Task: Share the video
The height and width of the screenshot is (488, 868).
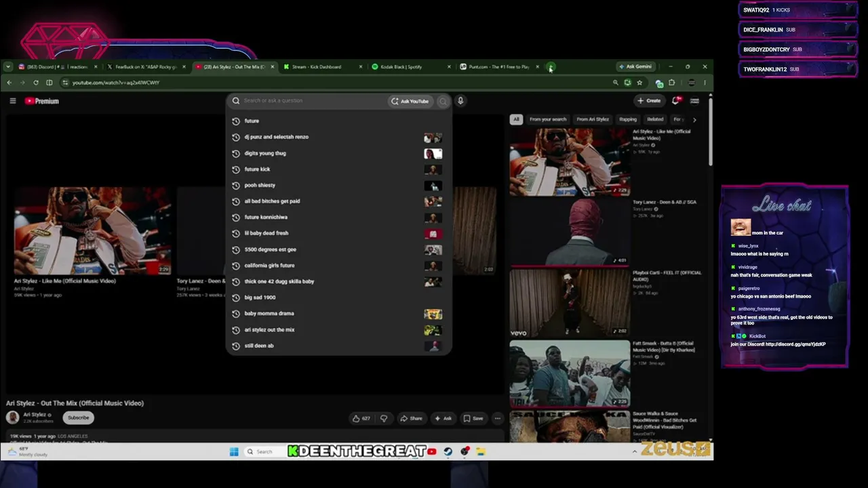Action: click(411, 418)
